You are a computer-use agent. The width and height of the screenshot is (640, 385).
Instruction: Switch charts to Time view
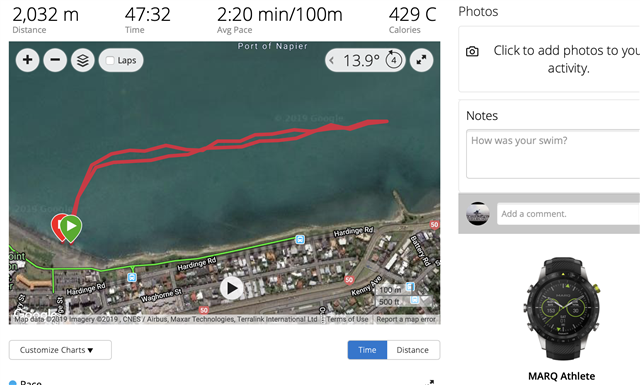[367, 350]
